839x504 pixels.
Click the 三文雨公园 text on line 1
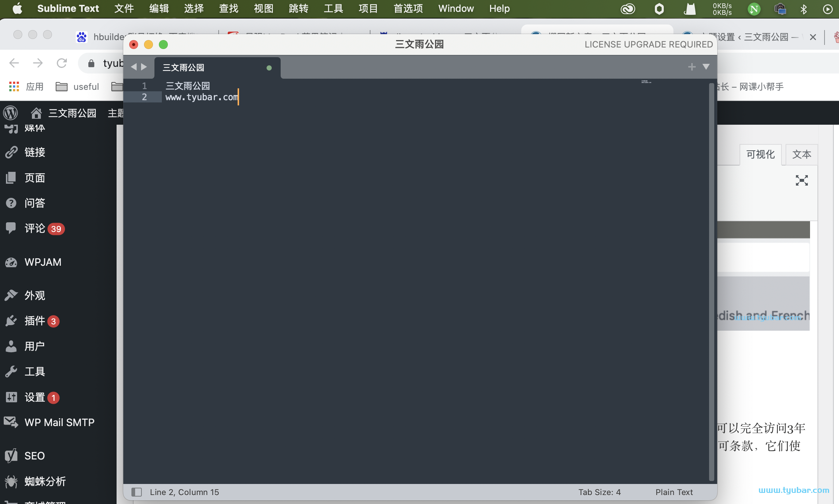click(x=187, y=86)
